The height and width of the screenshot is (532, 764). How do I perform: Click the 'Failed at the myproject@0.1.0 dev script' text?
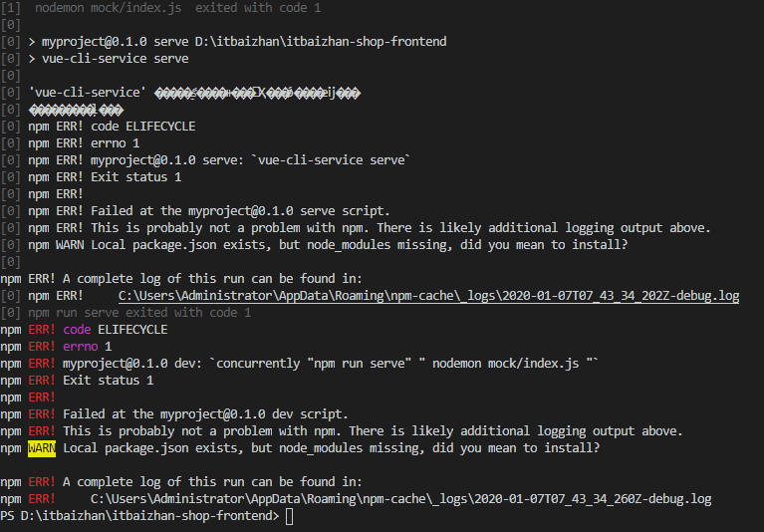pos(205,414)
